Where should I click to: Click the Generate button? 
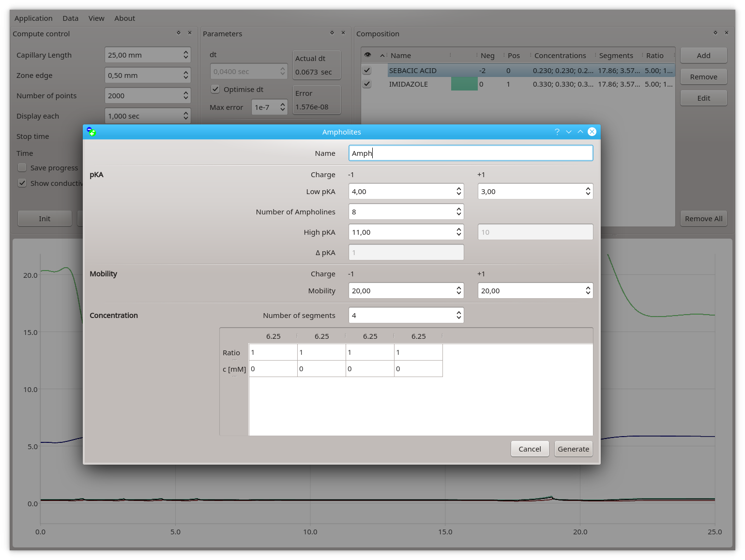(573, 449)
